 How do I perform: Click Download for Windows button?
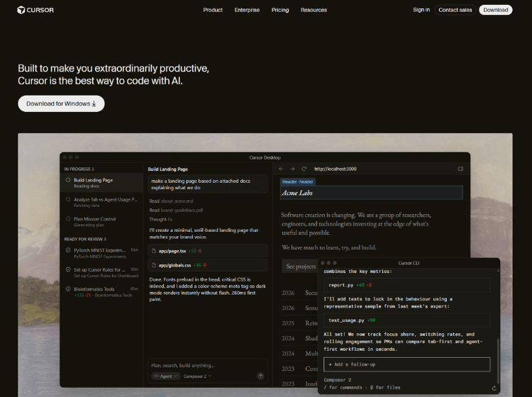61,104
